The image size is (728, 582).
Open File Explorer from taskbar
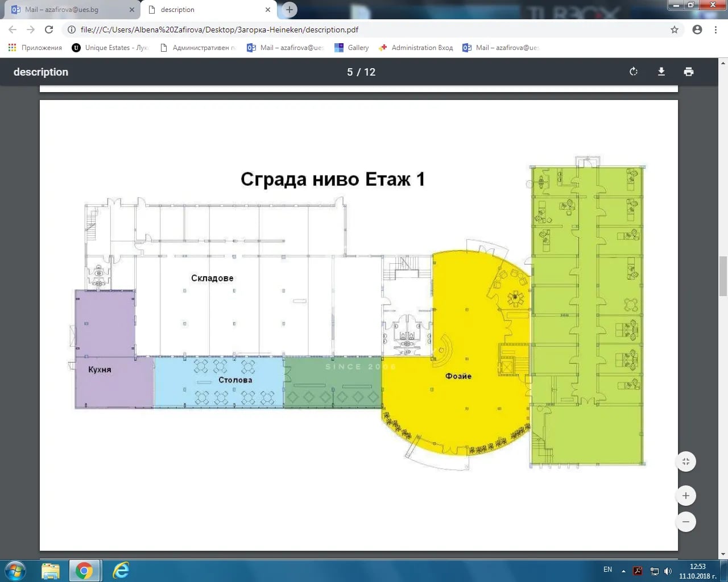(x=51, y=570)
